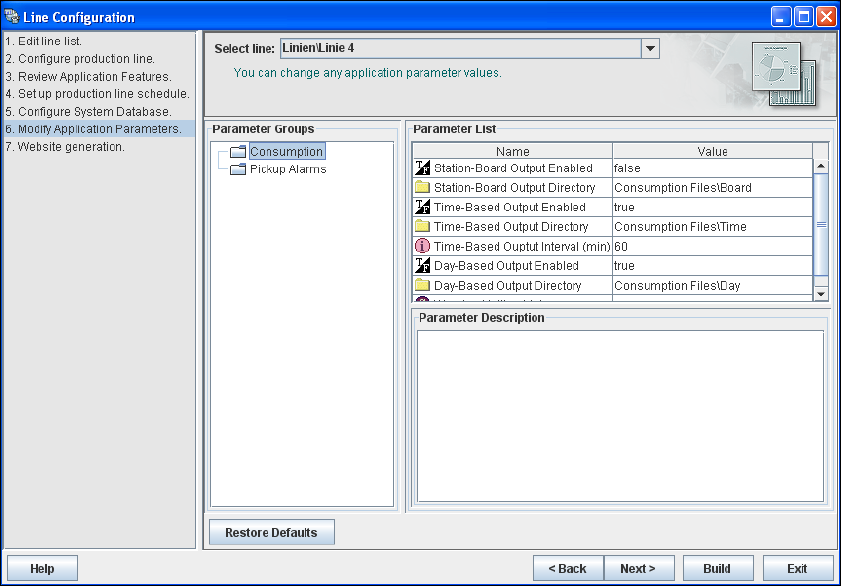
Task: Click the Pickup Alarms group folder icon
Action: 238,169
